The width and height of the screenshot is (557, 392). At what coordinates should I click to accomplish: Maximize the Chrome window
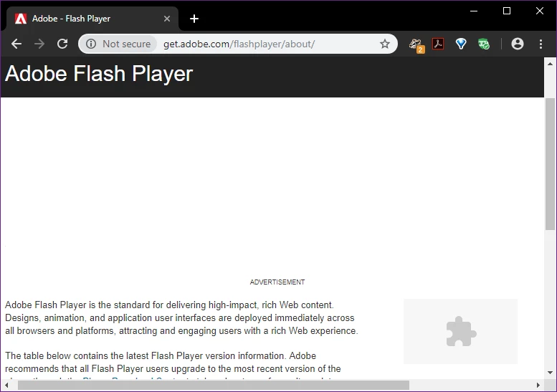coord(507,11)
